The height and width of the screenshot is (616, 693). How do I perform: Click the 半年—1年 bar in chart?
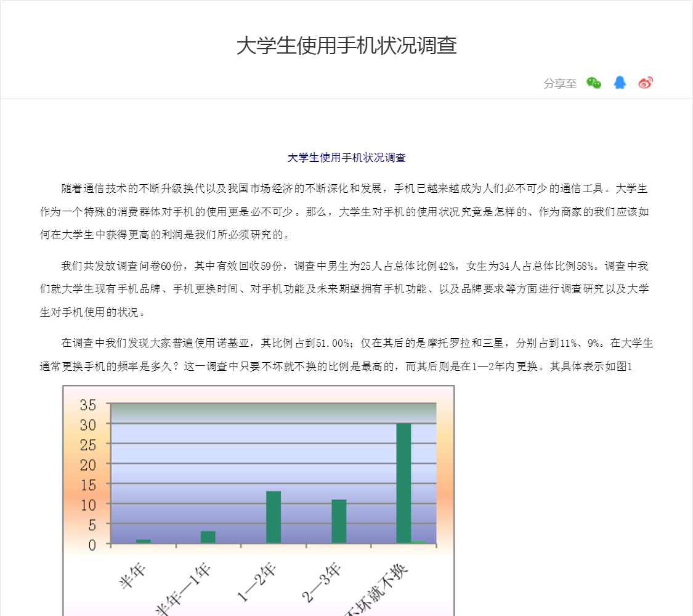click(208, 537)
